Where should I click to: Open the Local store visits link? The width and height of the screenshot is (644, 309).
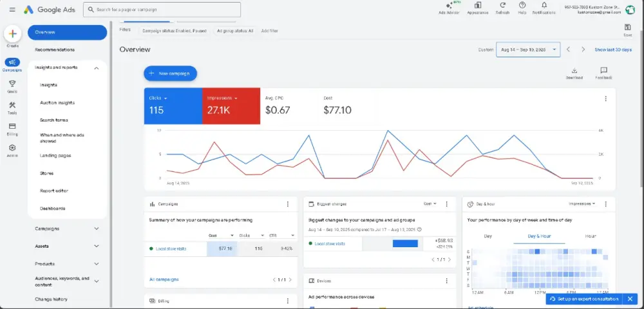(x=171, y=248)
